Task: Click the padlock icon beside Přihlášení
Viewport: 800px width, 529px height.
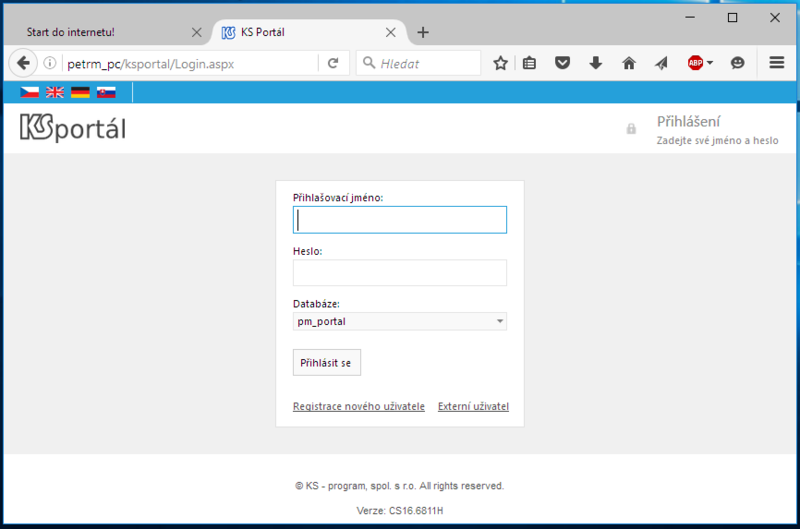Action: tap(631, 129)
